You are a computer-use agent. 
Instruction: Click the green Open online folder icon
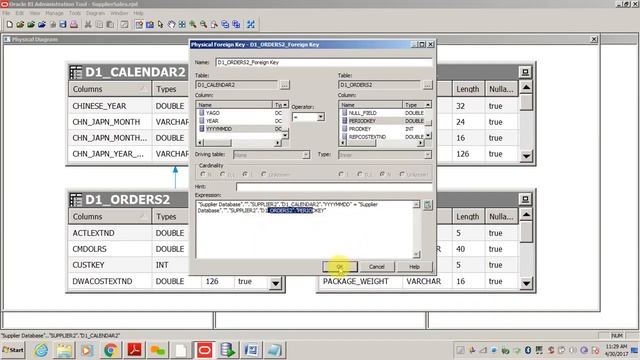(x=31, y=24)
